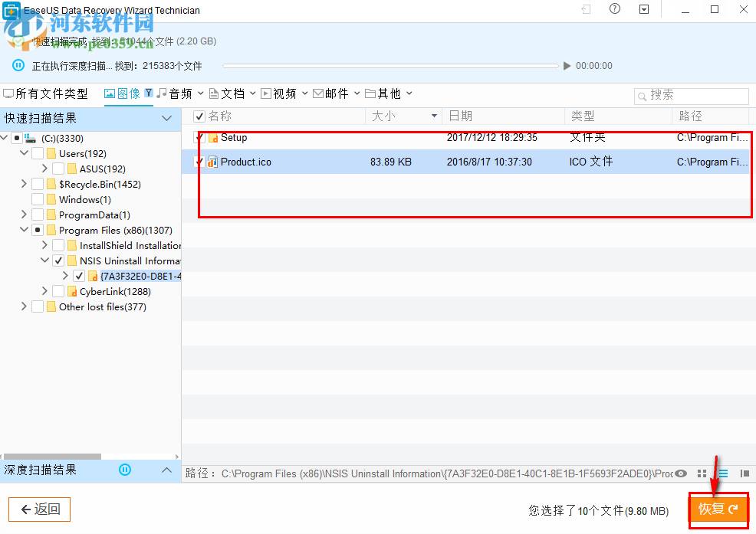Click the filter funnel icon on 图像
This screenshot has width=756, height=534.
point(148,91)
